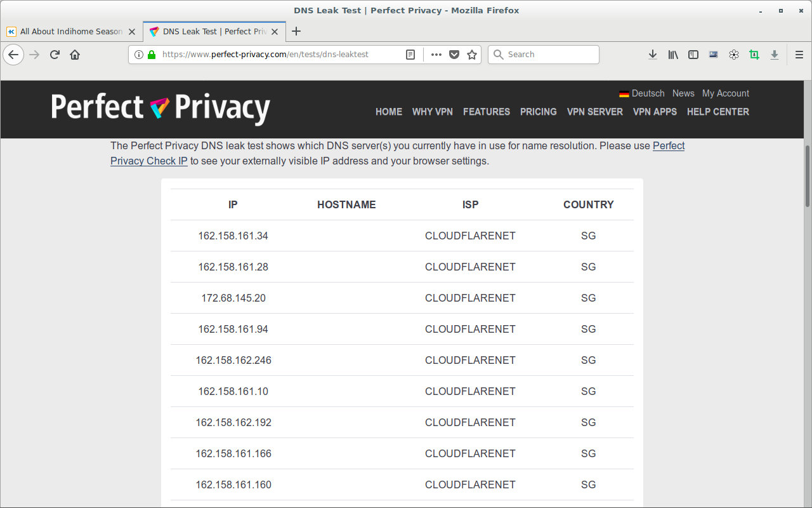
Task: Minimize the Firefox window
Action: (761, 11)
